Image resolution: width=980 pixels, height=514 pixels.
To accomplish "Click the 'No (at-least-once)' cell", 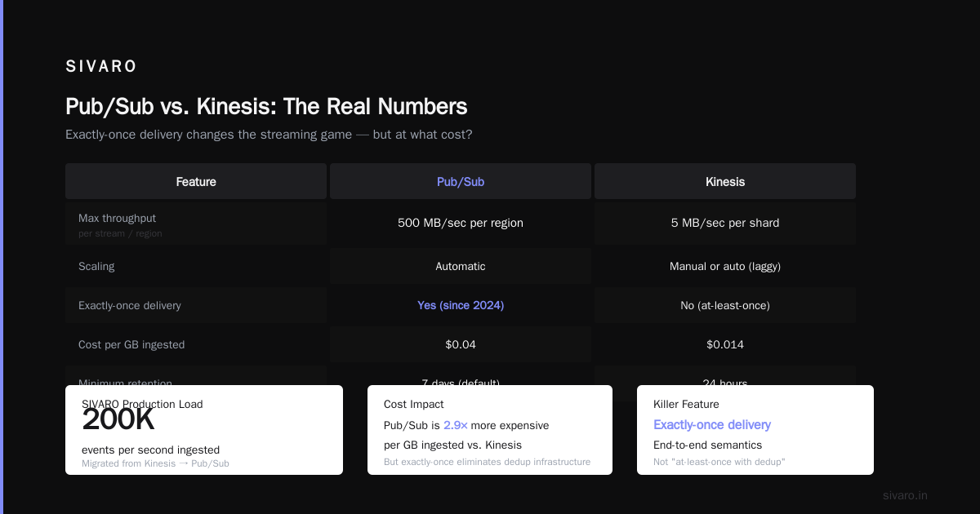I will pyautogui.click(x=725, y=305).
